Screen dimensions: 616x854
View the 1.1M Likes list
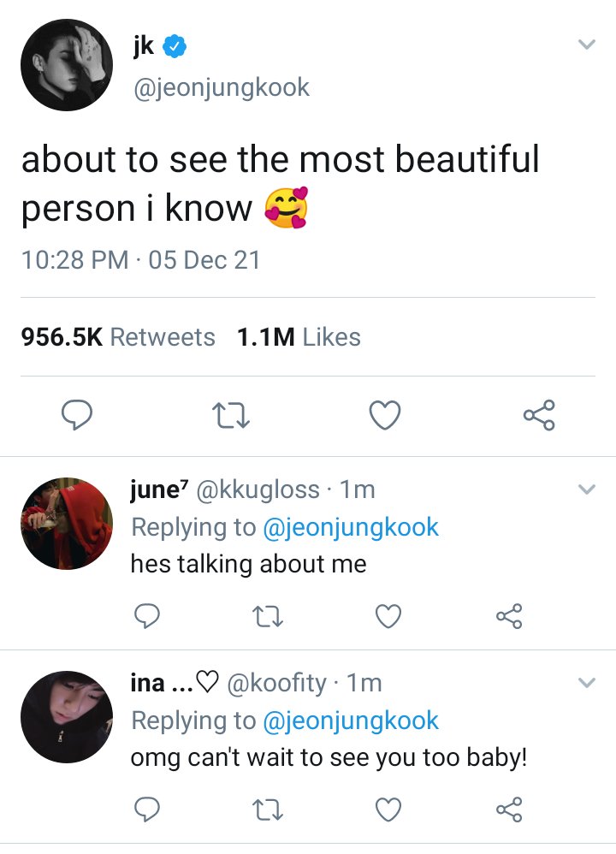click(x=299, y=336)
